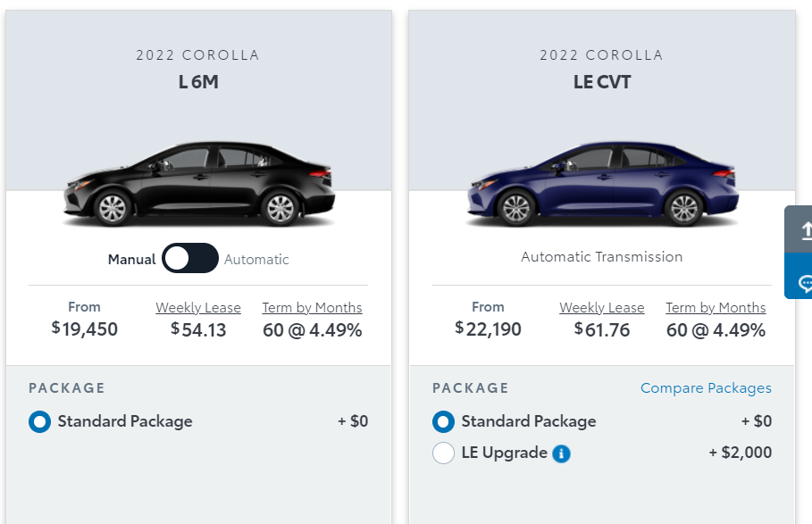Open Term by Months for L 6M
The height and width of the screenshot is (524, 812).
coord(312,308)
